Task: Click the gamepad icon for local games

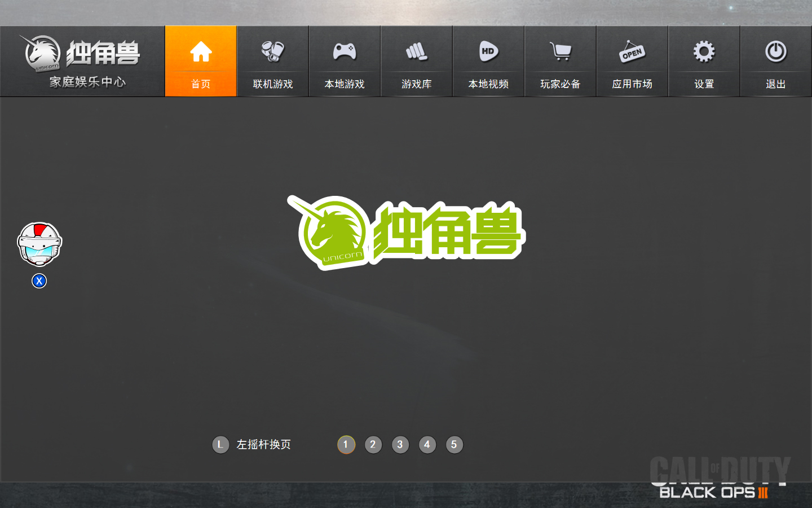Action: pyautogui.click(x=345, y=51)
